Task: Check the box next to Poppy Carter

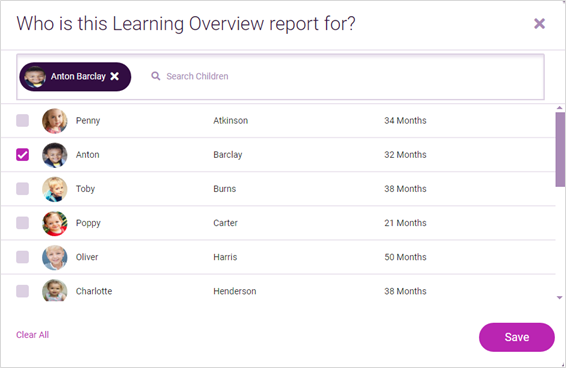Action: tap(22, 223)
